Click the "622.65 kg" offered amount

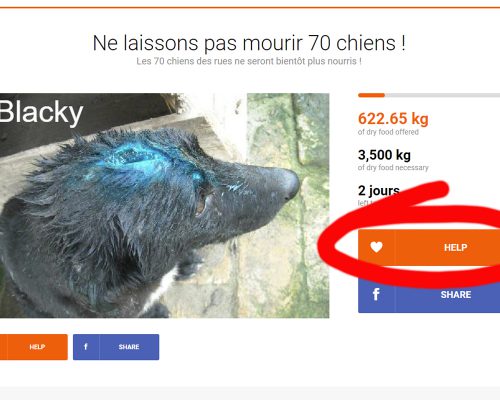tap(393, 118)
